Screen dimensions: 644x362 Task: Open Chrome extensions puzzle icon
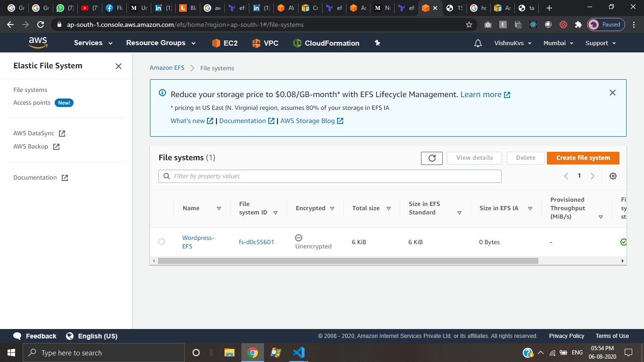click(x=578, y=25)
